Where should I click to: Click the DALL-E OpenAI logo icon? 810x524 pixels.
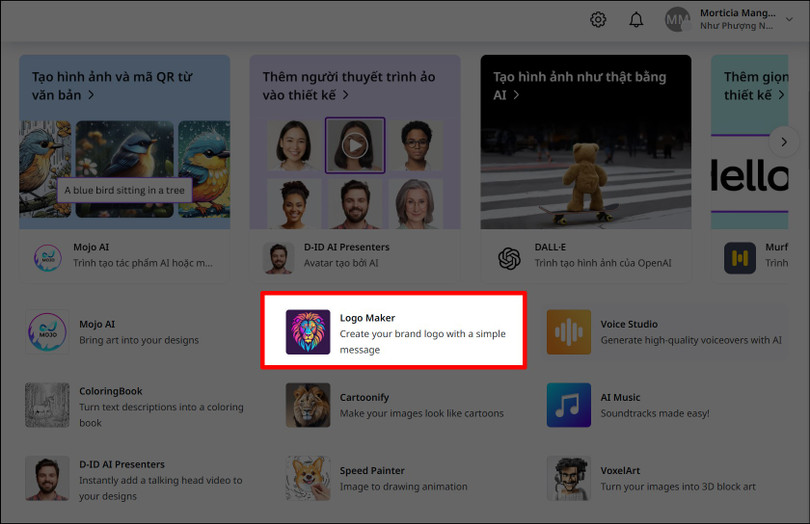pyautogui.click(x=509, y=258)
